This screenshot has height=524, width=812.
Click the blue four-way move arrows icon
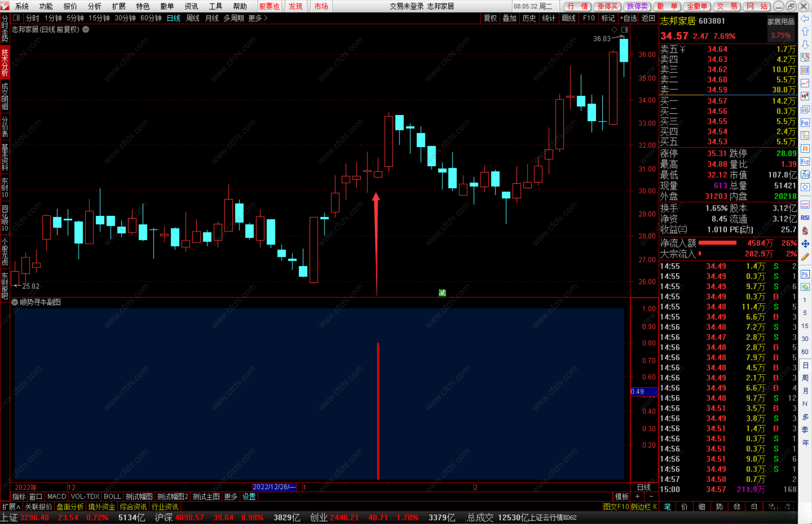coord(805,244)
